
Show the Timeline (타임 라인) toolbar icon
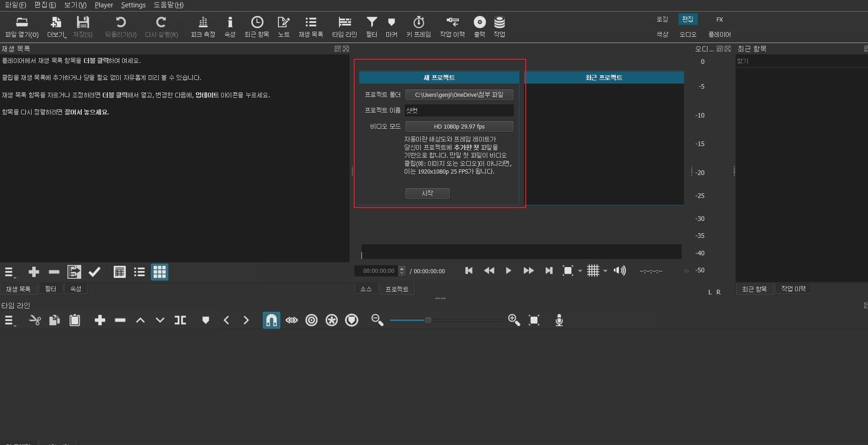point(344,27)
